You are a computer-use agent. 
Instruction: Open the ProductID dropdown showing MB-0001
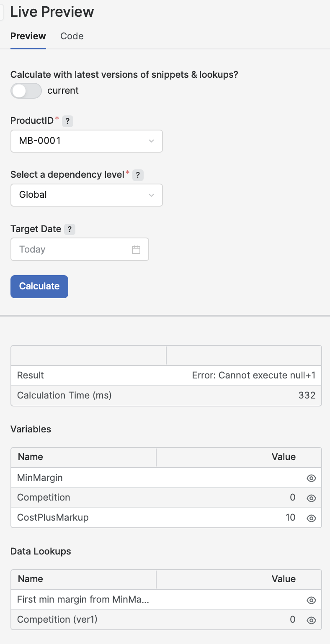coord(86,141)
